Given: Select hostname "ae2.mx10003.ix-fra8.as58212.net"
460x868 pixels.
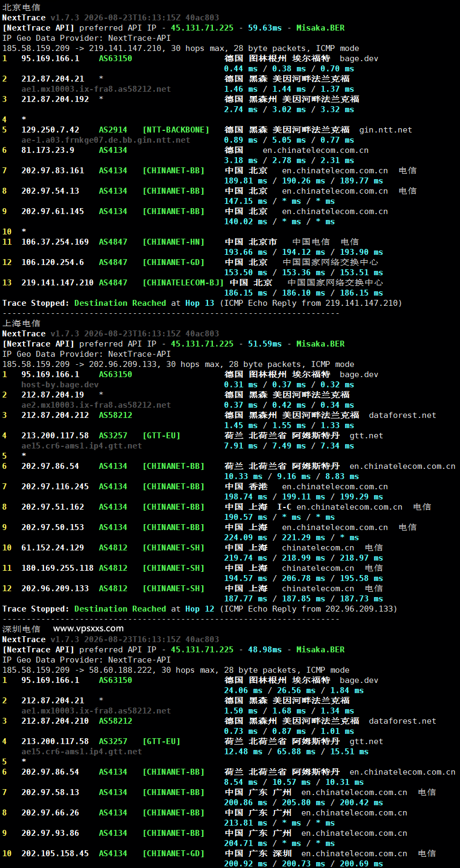Looking at the screenshot, I should pyautogui.click(x=96, y=405).
